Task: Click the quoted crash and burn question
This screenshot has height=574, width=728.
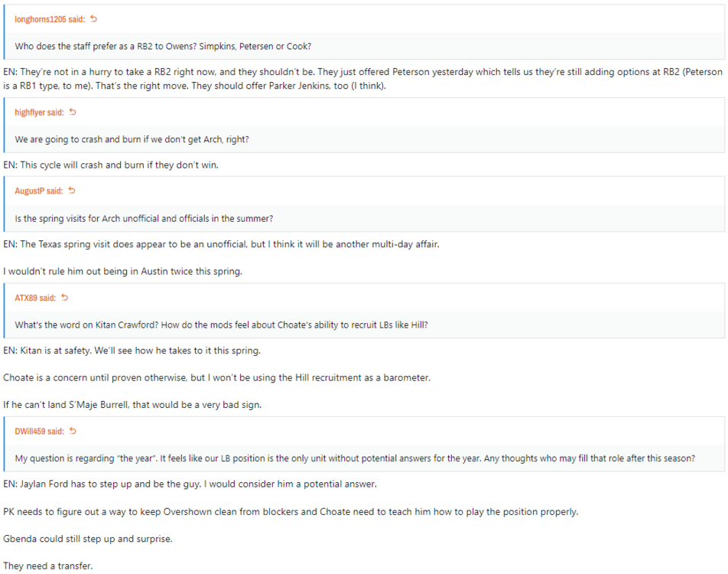Action: pyautogui.click(x=132, y=139)
